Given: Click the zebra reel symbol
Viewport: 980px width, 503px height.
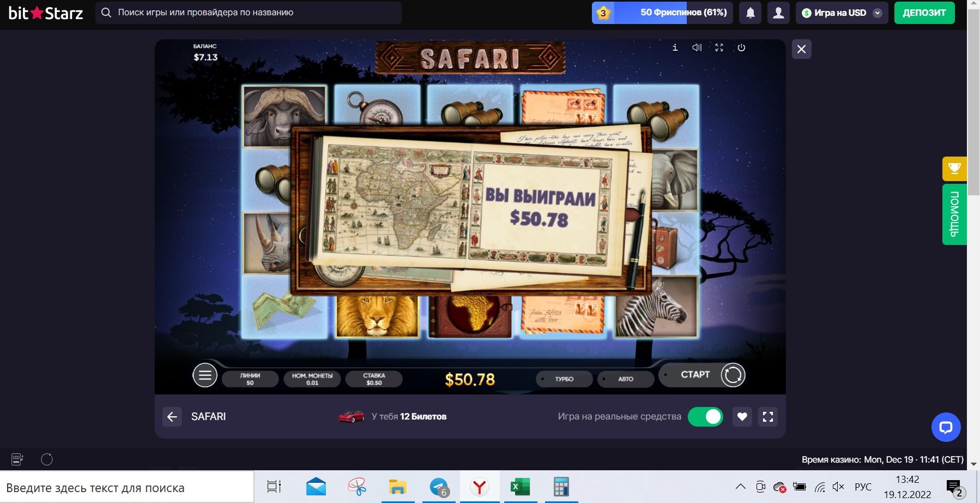Looking at the screenshot, I should pyautogui.click(x=656, y=307).
